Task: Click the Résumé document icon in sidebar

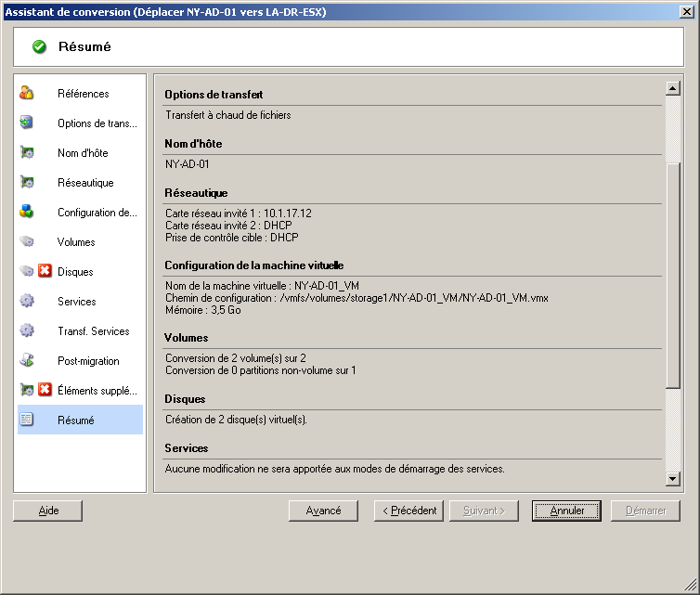Action: 27,420
